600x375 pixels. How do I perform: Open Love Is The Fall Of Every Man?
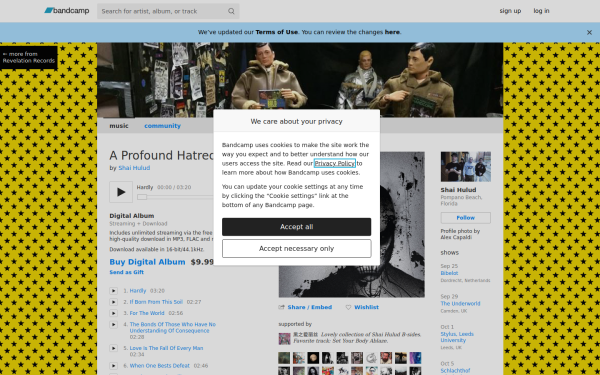pyautogui.click(x=166, y=348)
